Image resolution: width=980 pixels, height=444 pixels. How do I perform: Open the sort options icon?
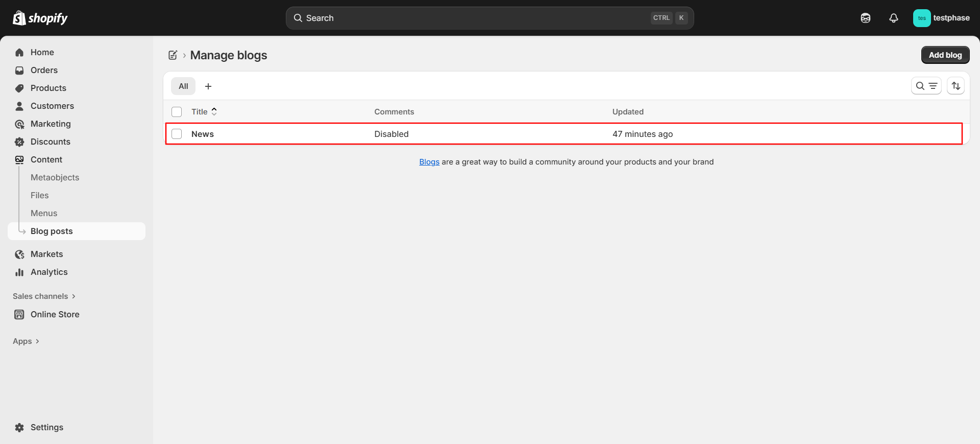point(956,86)
